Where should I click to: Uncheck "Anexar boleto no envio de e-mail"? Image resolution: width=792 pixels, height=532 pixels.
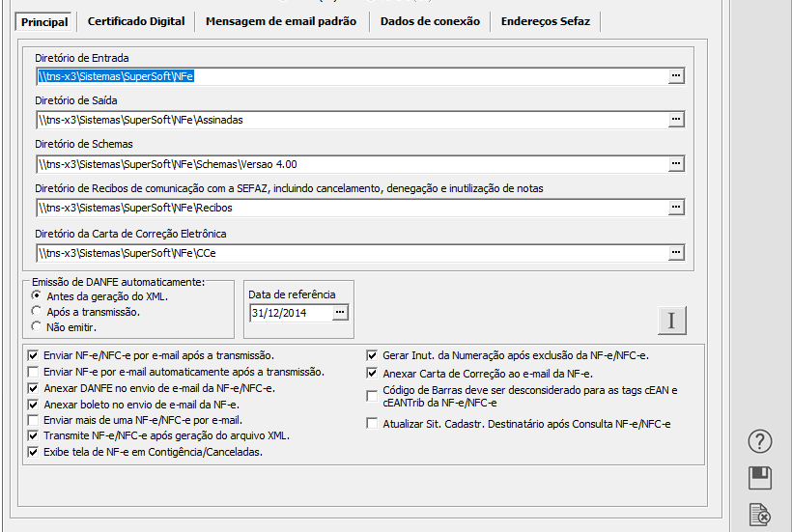click(x=35, y=405)
